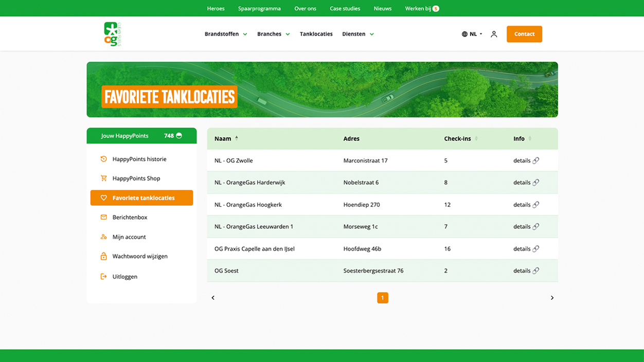Screen dimensions: 644x362
Task: Click the HappyPoints historie clock icon
Action: click(103, 159)
